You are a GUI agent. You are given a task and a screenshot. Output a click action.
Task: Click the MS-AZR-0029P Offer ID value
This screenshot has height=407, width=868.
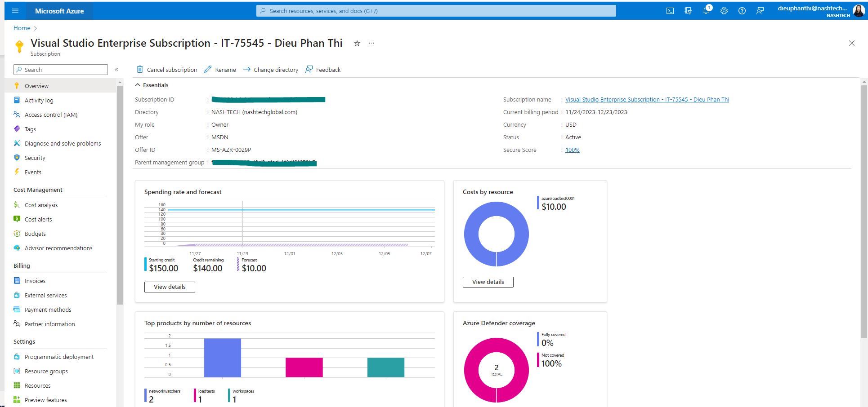[231, 150]
